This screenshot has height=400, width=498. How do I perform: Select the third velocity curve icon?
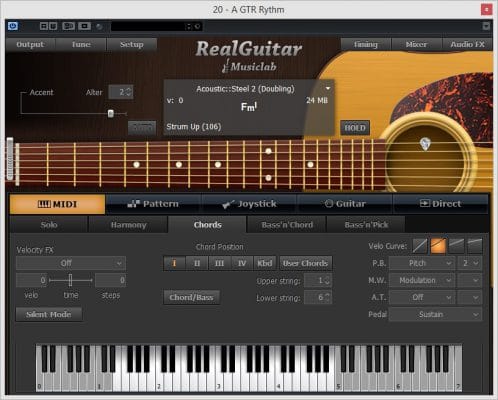[456, 246]
